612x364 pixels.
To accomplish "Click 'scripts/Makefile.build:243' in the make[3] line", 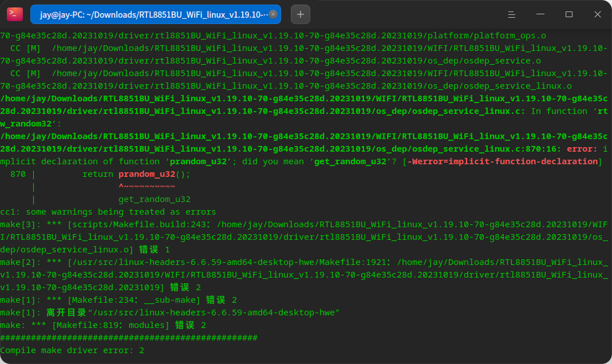I will pyautogui.click(x=139, y=224).
